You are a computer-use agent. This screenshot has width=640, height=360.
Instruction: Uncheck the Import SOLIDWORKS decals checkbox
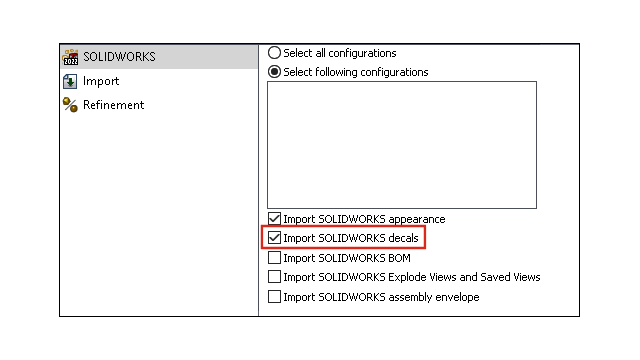(274, 238)
